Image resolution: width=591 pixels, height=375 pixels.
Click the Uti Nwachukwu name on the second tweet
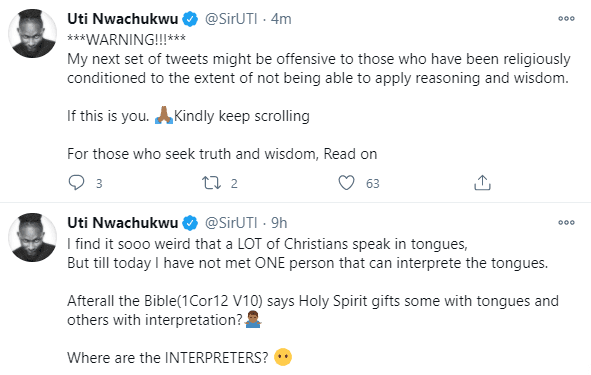(x=122, y=223)
